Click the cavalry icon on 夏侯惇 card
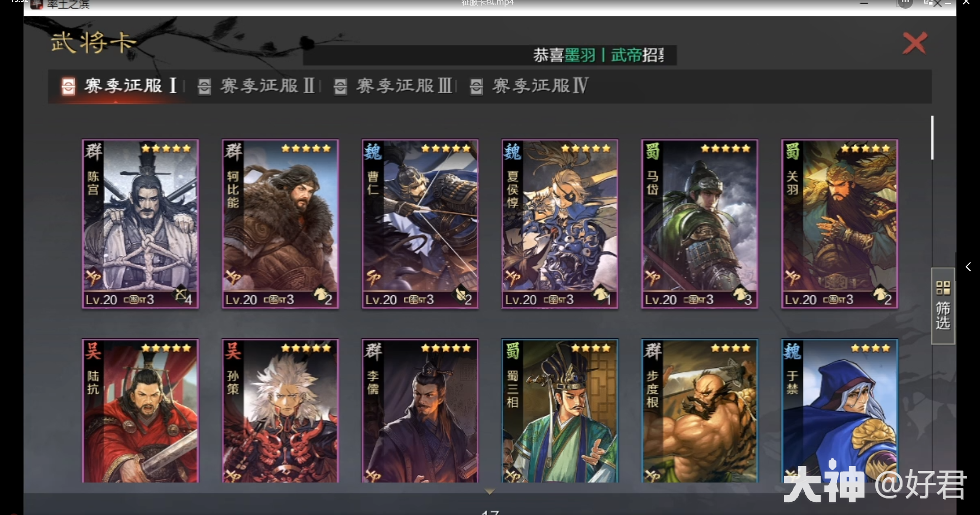Screen dimensions: 980x515 pyautogui.click(x=600, y=294)
